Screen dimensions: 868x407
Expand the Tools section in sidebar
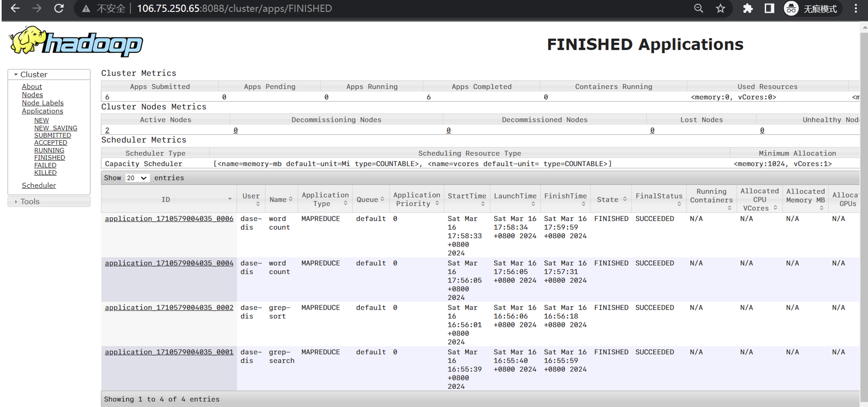coord(49,201)
